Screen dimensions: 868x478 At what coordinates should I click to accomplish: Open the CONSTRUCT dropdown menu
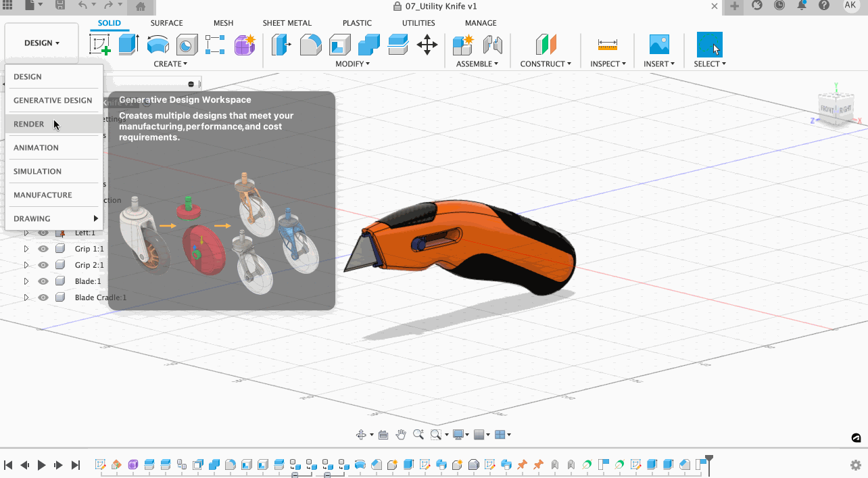click(545, 64)
